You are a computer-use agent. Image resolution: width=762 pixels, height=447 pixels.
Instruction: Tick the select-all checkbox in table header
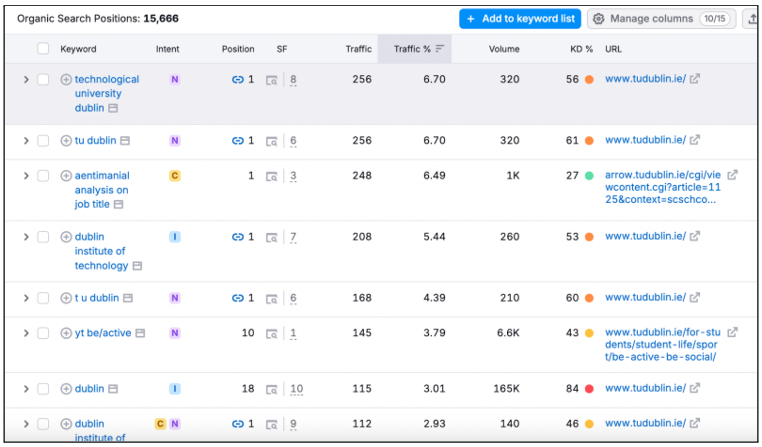[43, 49]
